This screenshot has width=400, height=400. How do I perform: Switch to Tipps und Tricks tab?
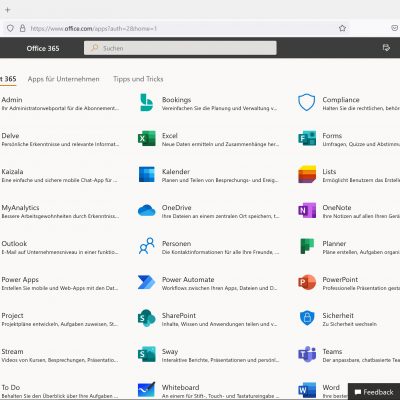pyautogui.click(x=138, y=79)
